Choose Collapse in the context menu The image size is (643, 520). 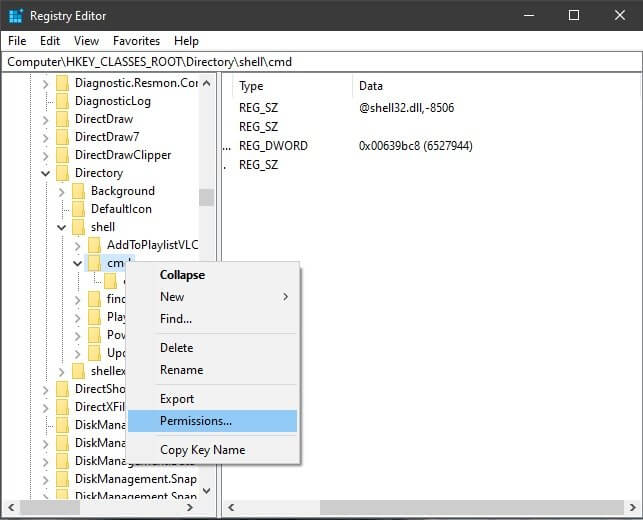click(x=212, y=275)
